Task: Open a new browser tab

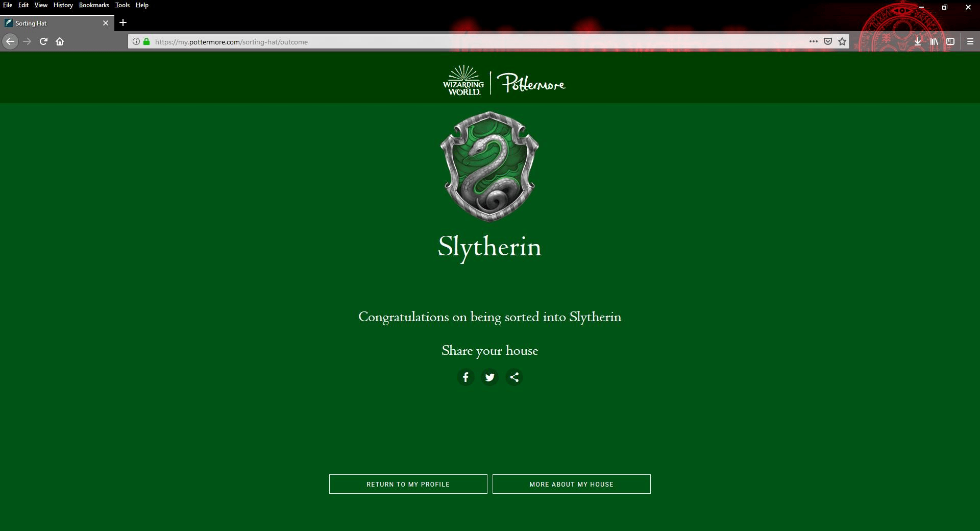Action: pyautogui.click(x=123, y=22)
